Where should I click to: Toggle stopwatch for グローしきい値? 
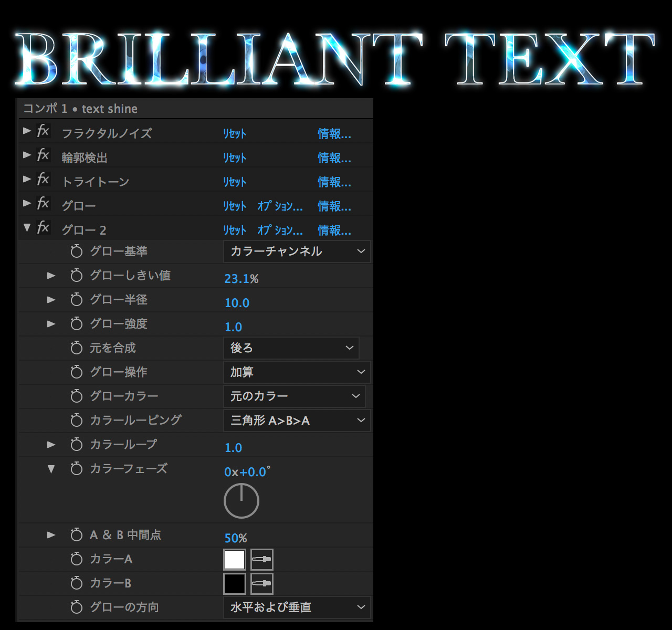pyautogui.click(x=77, y=276)
